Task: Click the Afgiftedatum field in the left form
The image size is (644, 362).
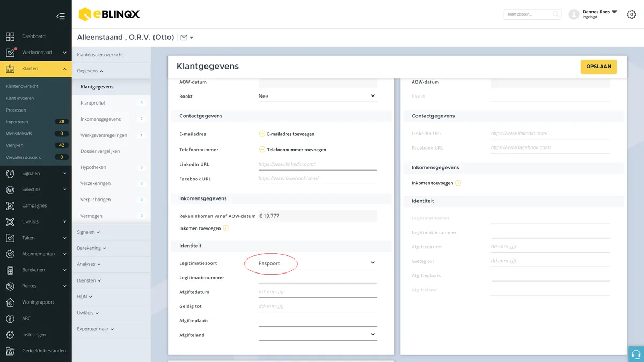Action: click(x=318, y=292)
